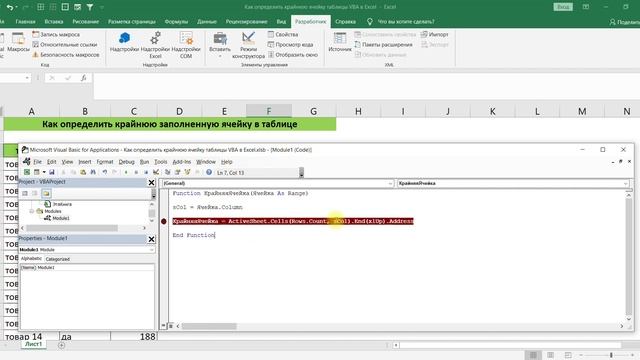Viewport: 640px width, 360px height.
Task: Click the View Microsoft Excel icon in VBA toolbar
Action: click(27, 172)
